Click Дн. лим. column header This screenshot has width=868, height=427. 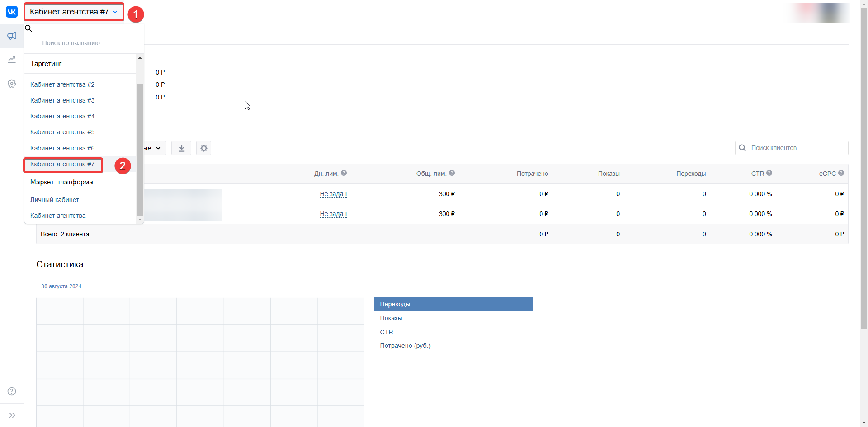click(x=326, y=174)
